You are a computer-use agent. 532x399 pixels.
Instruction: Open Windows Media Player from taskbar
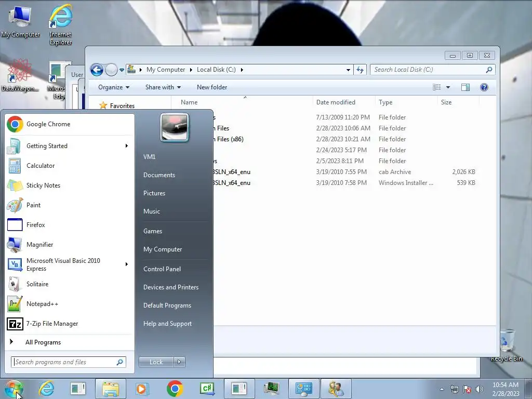pos(141,389)
